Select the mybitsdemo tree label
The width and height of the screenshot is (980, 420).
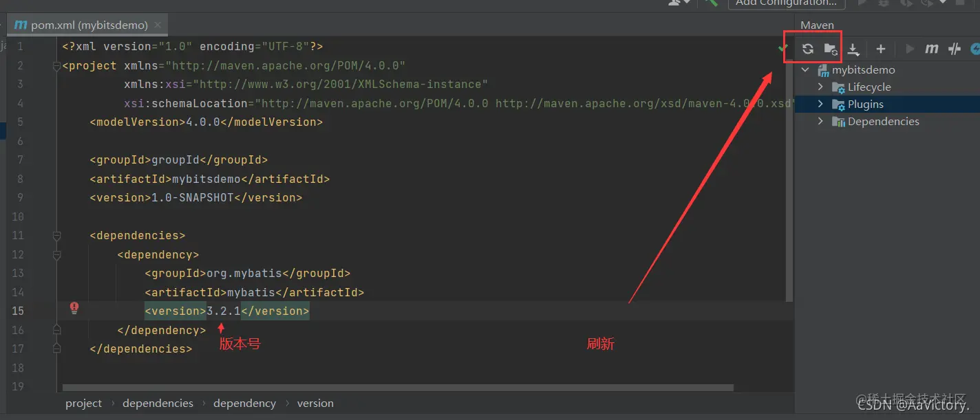tap(864, 70)
